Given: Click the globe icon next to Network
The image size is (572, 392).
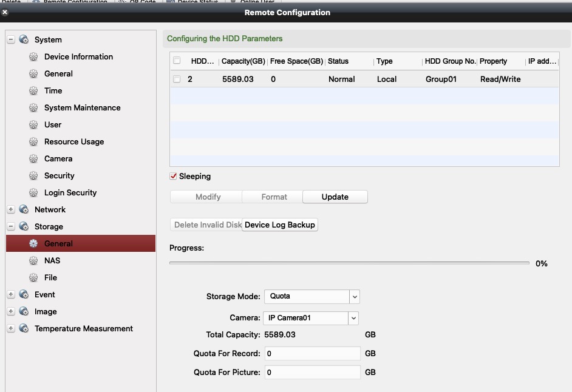Looking at the screenshot, I should (x=24, y=210).
